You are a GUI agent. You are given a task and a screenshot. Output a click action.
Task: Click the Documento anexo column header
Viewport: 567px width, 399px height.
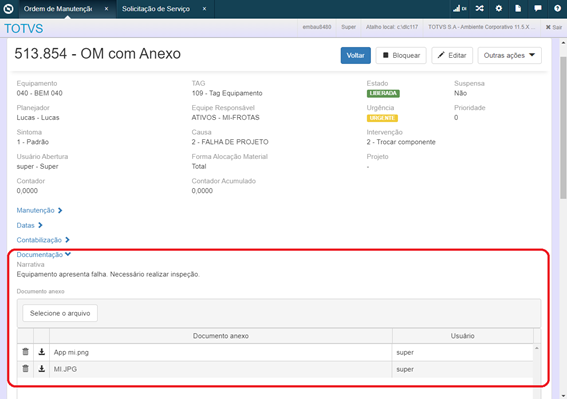[x=221, y=336]
